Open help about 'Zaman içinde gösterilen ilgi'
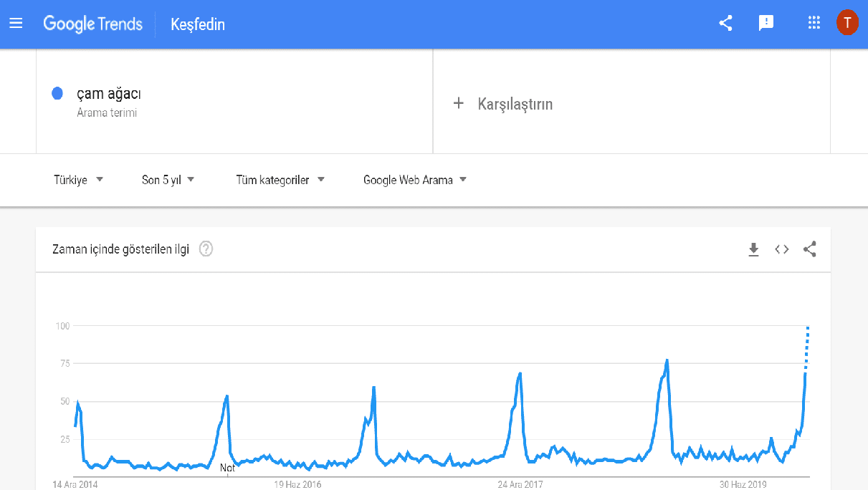The height and width of the screenshot is (490, 868). 205,249
